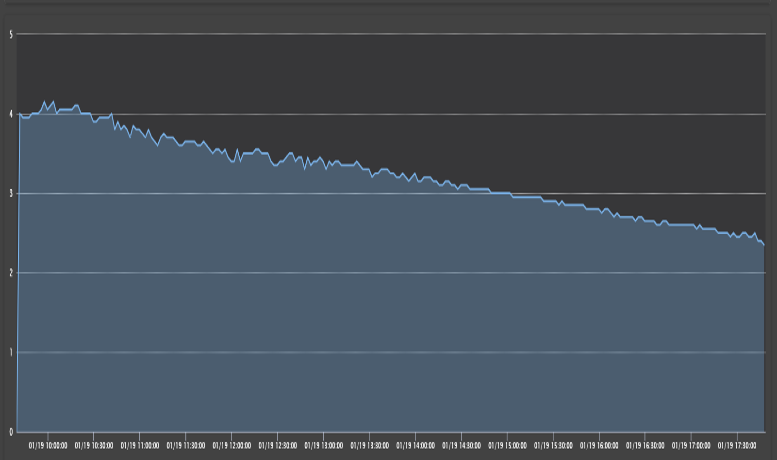The width and height of the screenshot is (777, 460).
Task: Click the y-axis label 2
Action: click(10, 273)
